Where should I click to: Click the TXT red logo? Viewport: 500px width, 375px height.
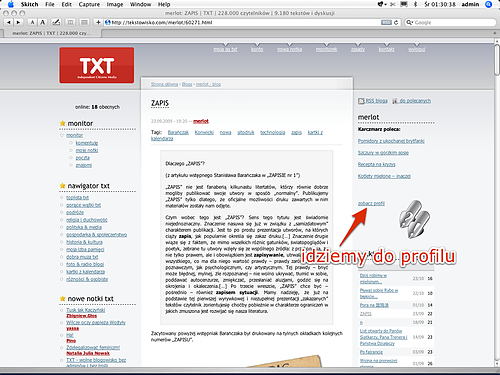(97, 65)
